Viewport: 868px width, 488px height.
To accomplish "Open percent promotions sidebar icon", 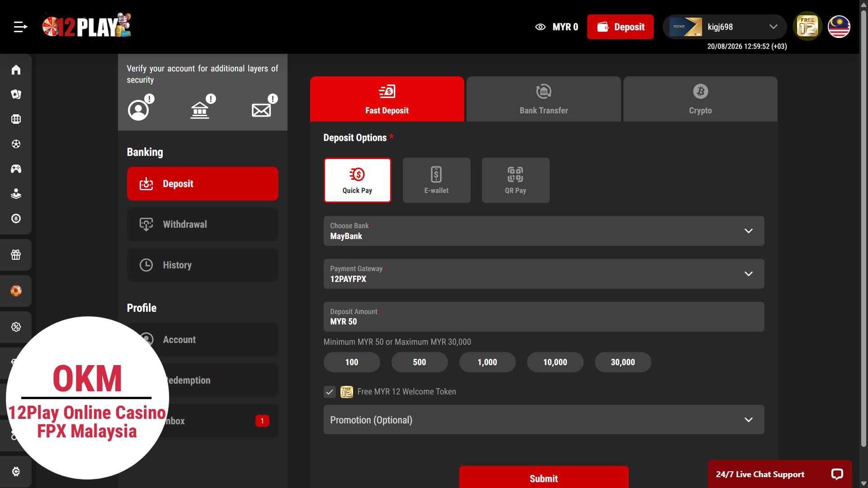I will [x=16, y=327].
